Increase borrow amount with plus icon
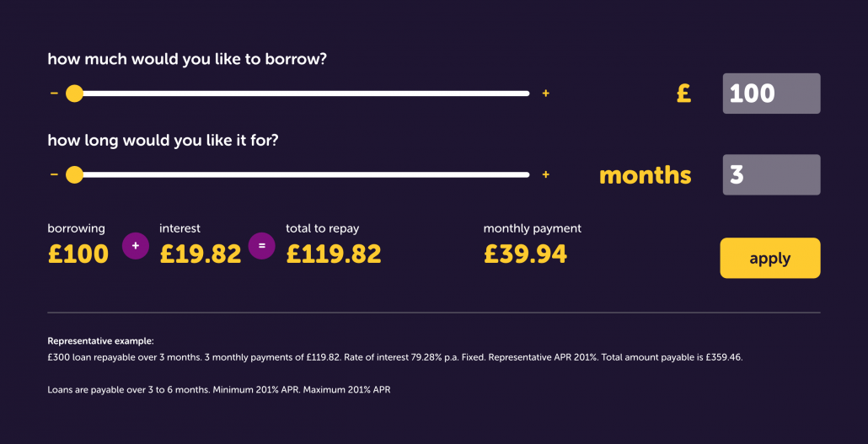The width and height of the screenshot is (868, 444). tap(545, 94)
